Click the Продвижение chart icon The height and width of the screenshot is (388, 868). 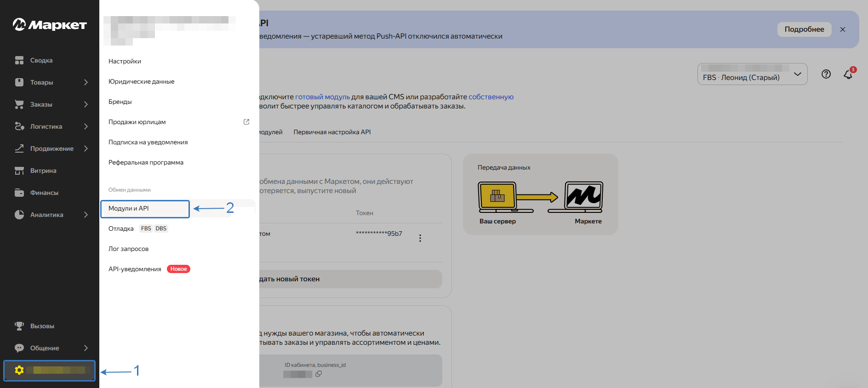pos(19,148)
